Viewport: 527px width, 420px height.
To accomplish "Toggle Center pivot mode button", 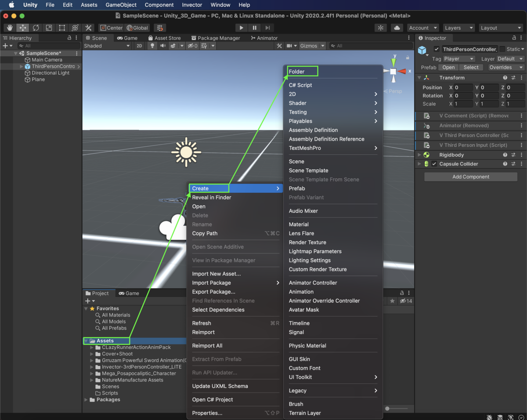I will [111, 28].
